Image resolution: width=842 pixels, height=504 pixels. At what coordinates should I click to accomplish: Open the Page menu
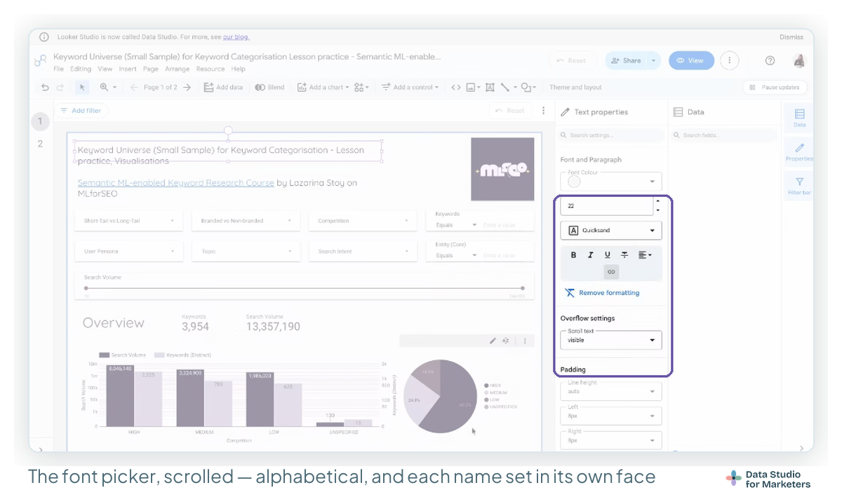(150, 69)
